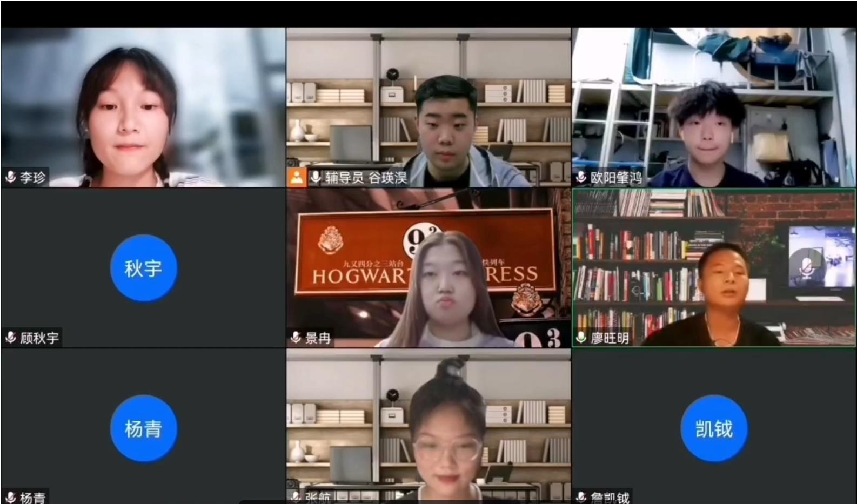Click the orange host badge icon for 辅导员 谷瑛淏
The image size is (857, 504).
pyautogui.click(x=296, y=177)
